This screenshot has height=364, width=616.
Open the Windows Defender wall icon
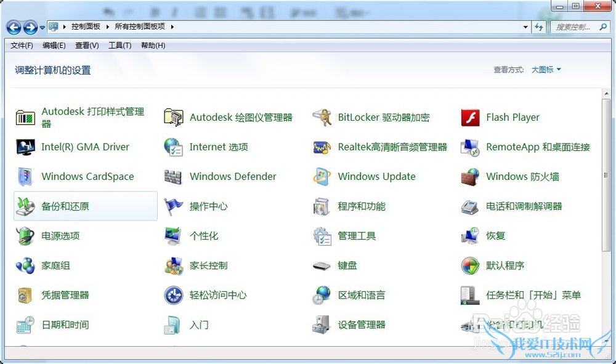click(173, 177)
